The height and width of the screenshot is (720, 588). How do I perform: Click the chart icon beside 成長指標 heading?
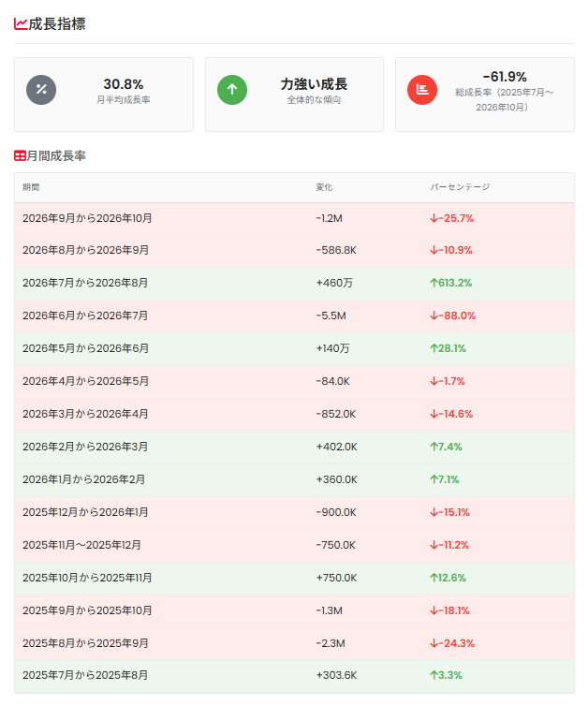pos(21,24)
